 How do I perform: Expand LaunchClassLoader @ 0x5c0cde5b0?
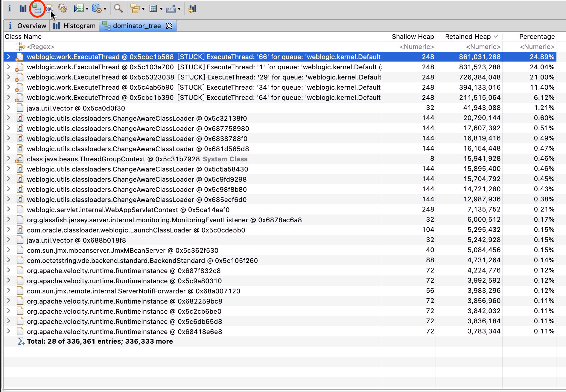click(x=9, y=229)
